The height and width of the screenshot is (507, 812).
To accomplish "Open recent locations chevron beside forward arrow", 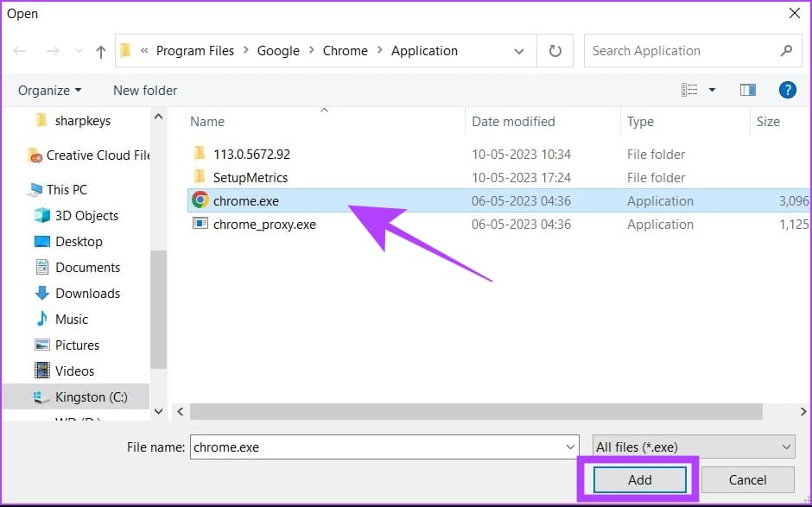I will tap(79, 51).
